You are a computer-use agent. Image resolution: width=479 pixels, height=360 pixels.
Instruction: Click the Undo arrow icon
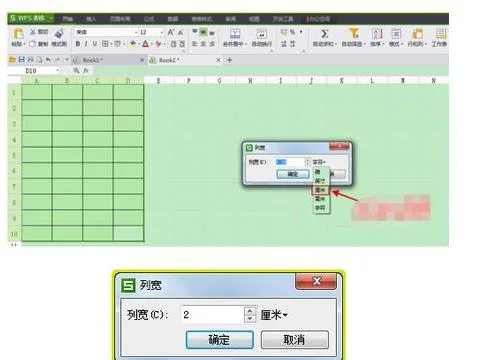(48, 60)
